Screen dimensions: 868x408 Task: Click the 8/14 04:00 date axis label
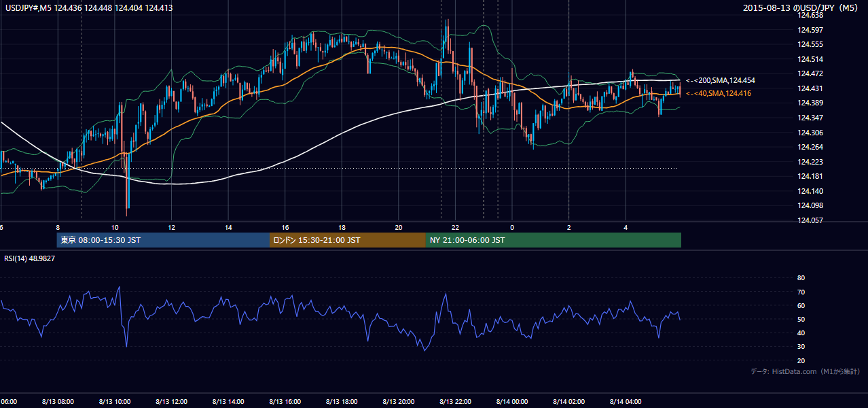click(626, 402)
